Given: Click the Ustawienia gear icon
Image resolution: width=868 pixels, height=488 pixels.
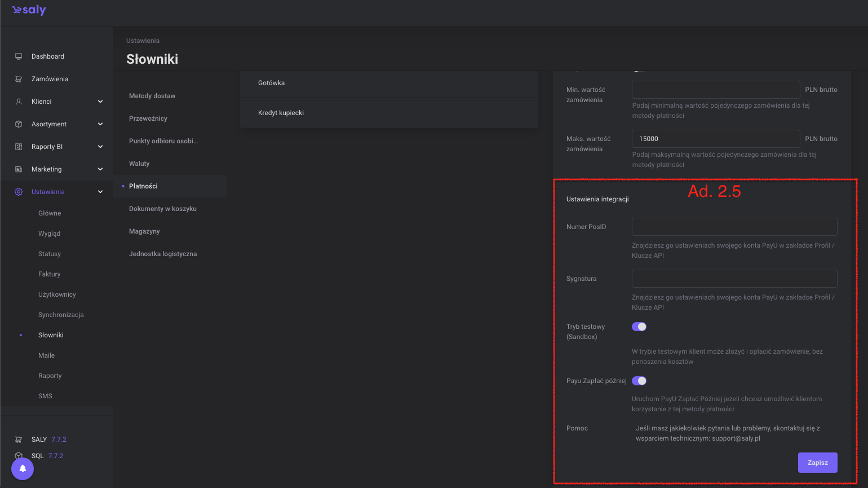Looking at the screenshot, I should (x=19, y=192).
